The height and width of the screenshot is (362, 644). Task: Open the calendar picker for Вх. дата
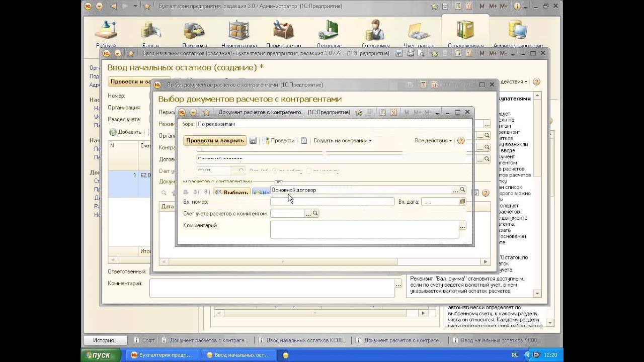(462, 202)
